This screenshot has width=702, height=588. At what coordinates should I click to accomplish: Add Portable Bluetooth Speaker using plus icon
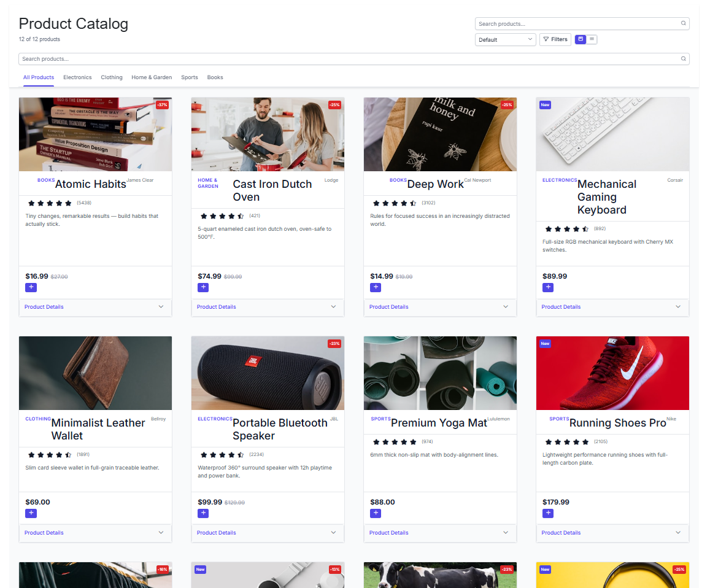click(x=203, y=513)
